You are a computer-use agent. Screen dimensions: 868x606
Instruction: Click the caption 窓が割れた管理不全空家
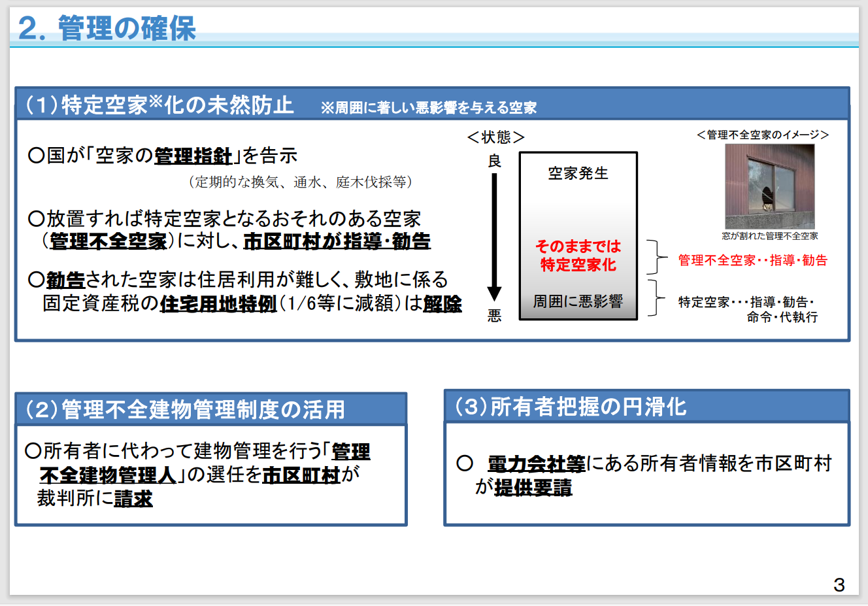pos(770,236)
